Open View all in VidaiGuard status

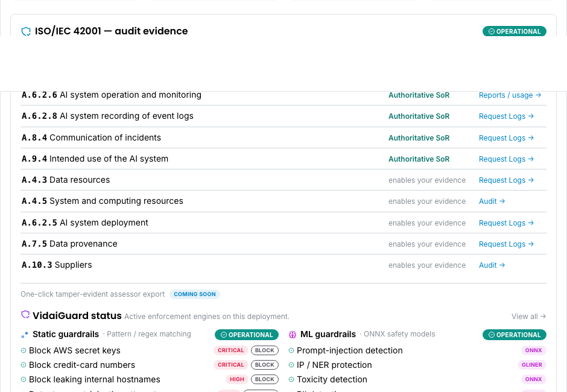click(x=528, y=317)
